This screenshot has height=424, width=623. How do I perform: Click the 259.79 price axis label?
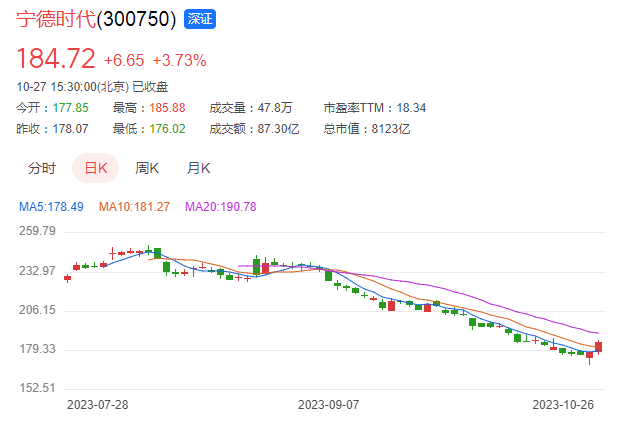37,231
